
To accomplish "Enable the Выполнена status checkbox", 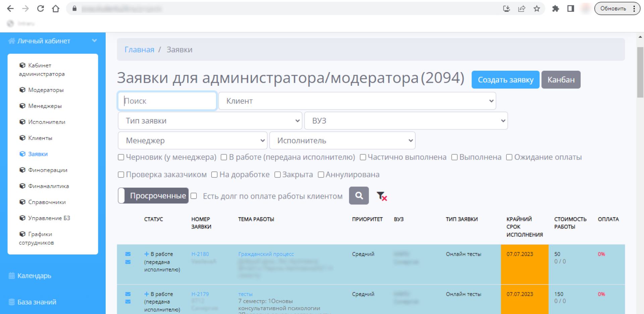I will [454, 157].
